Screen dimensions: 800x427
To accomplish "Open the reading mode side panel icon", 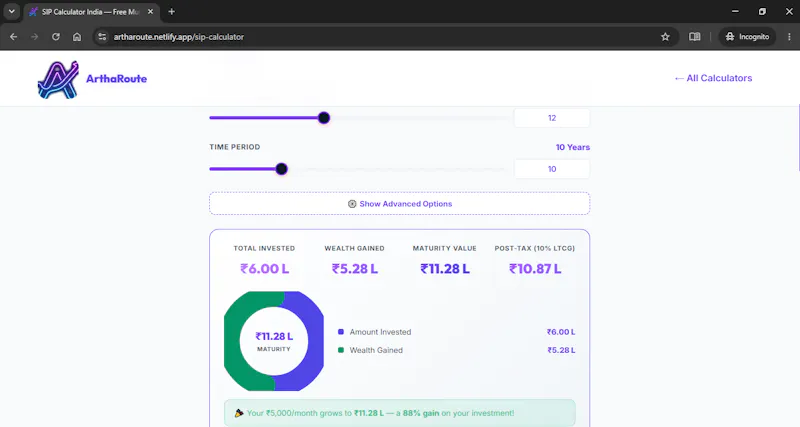I will pos(694,37).
